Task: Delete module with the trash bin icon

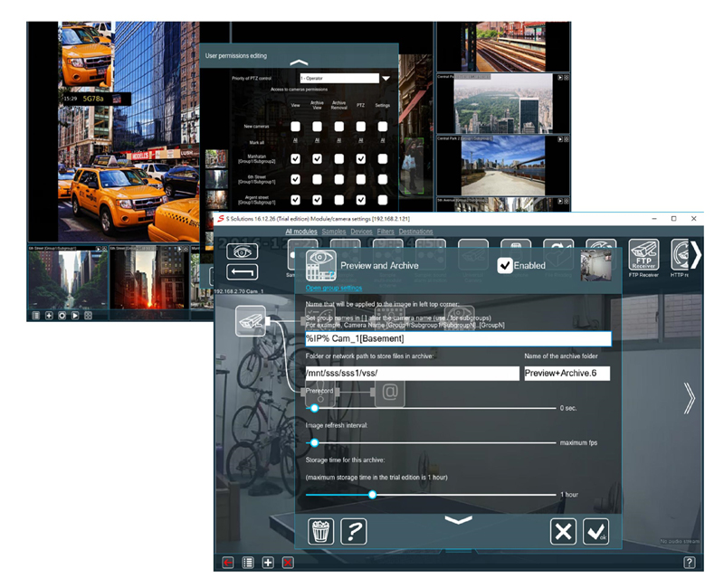Action: 321,532
